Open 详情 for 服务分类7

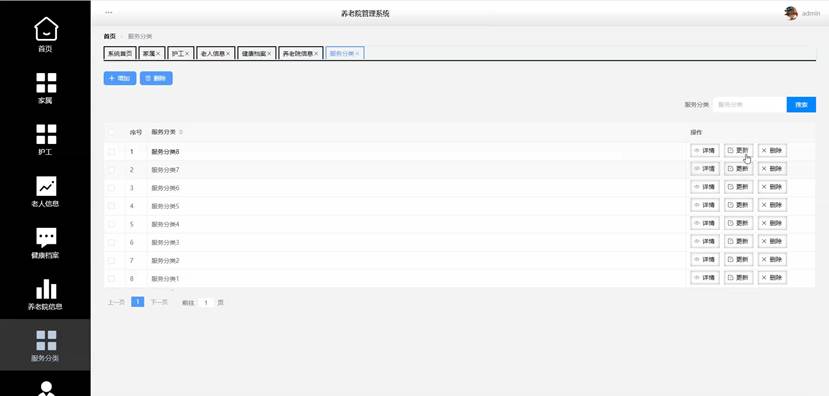[705, 169]
